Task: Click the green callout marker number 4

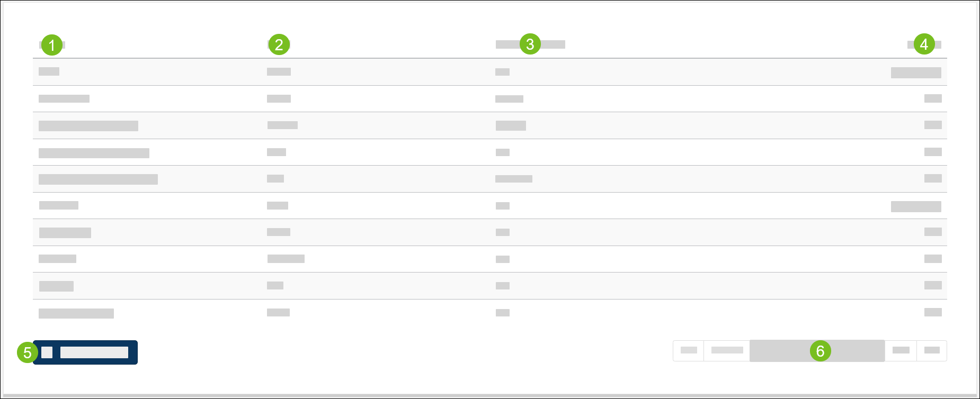Action: point(924,44)
